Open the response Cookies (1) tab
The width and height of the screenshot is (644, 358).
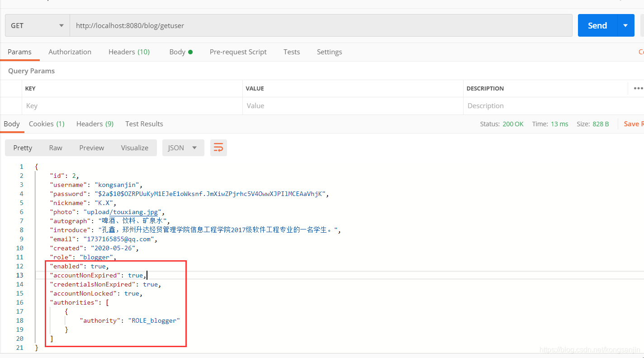click(47, 124)
